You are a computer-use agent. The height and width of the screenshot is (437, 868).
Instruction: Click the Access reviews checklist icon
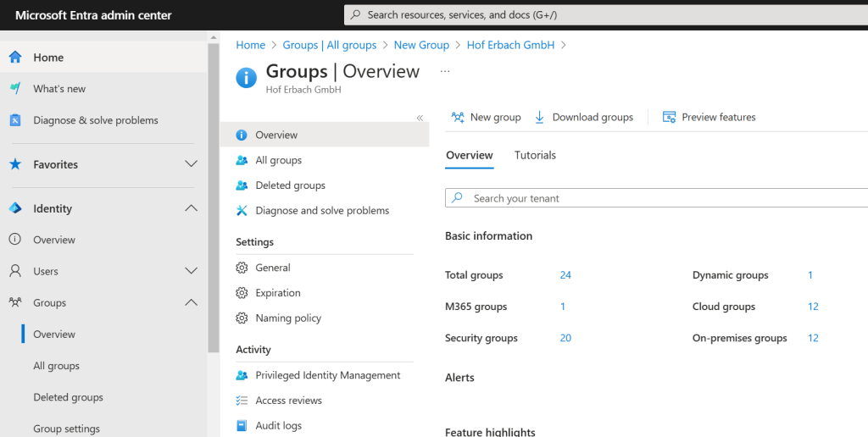242,401
